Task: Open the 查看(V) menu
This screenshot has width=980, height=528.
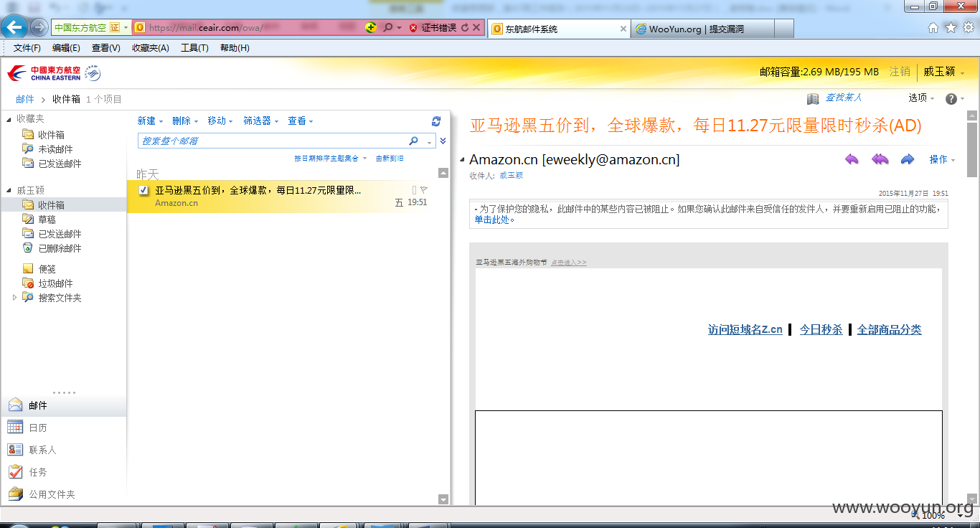Action: point(106,48)
